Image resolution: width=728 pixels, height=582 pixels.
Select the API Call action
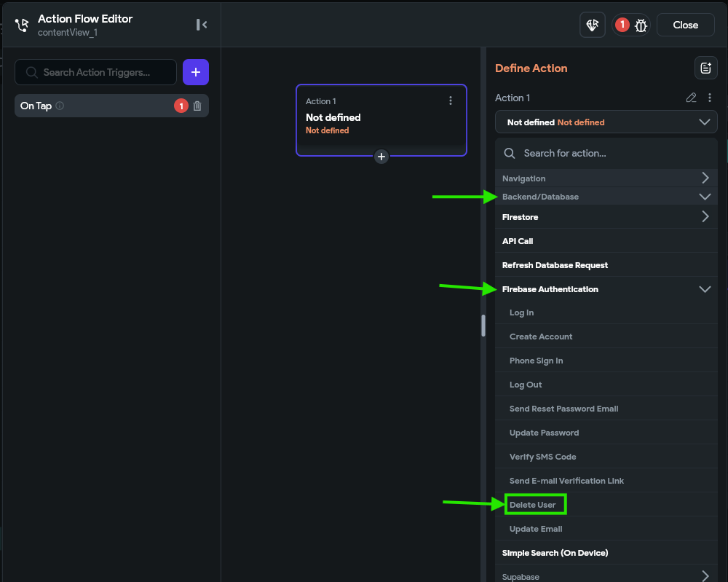point(606,241)
